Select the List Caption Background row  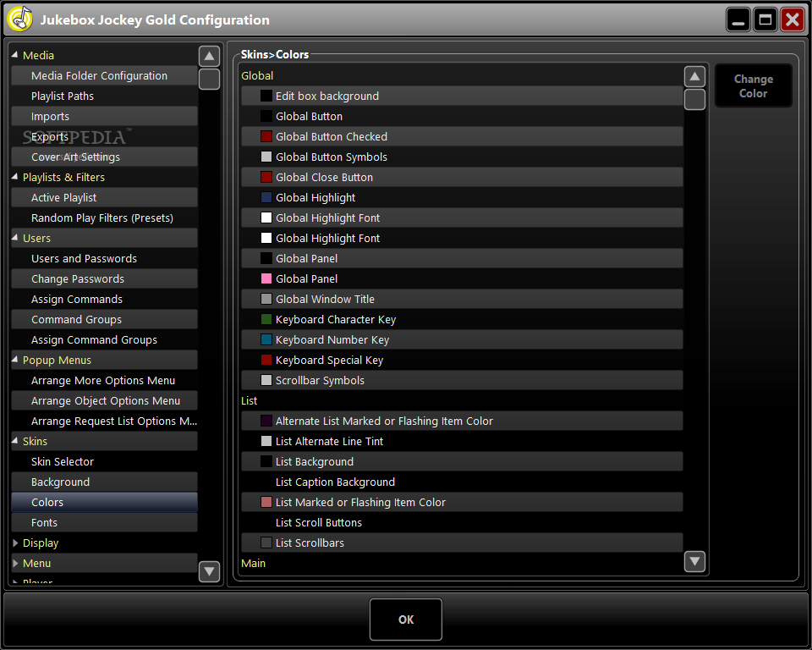(462, 482)
